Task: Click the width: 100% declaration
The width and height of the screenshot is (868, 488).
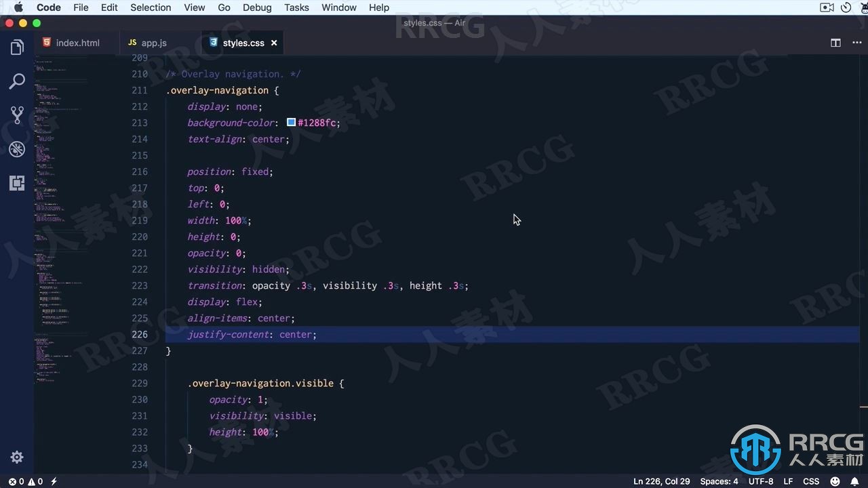Action: (x=219, y=220)
